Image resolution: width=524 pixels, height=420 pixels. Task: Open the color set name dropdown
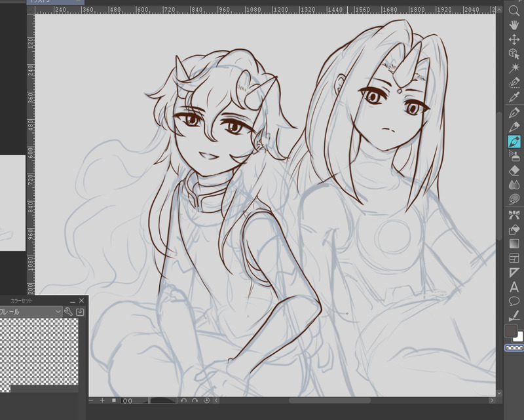click(31, 312)
